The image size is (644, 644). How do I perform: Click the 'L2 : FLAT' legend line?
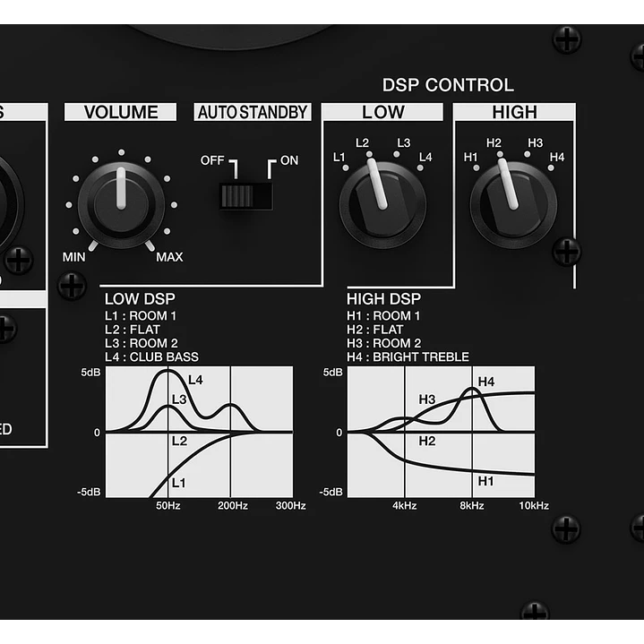click(x=133, y=330)
